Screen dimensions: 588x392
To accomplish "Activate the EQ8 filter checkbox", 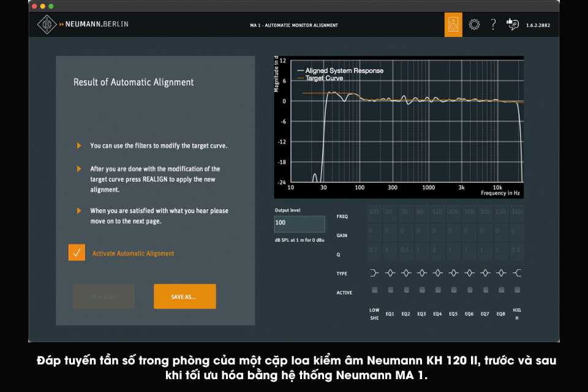I will pyautogui.click(x=502, y=290).
